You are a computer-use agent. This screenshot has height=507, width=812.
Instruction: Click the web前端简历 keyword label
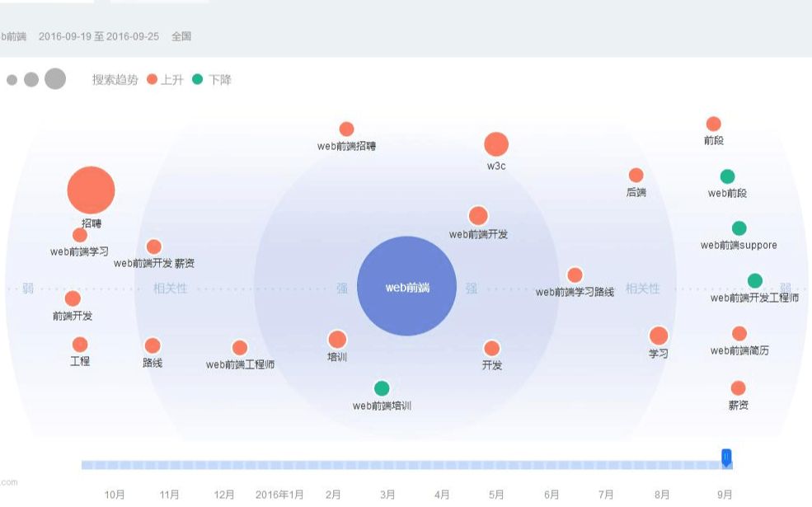pos(739,351)
